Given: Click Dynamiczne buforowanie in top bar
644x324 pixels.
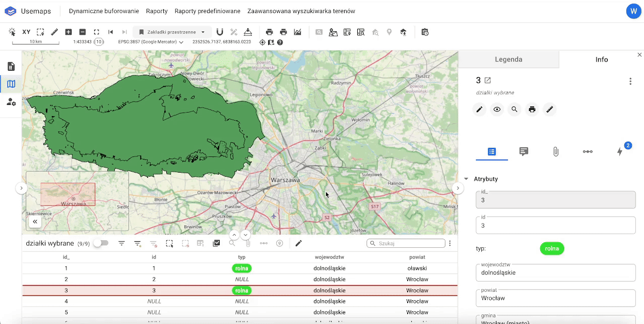Looking at the screenshot, I should (104, 11).
